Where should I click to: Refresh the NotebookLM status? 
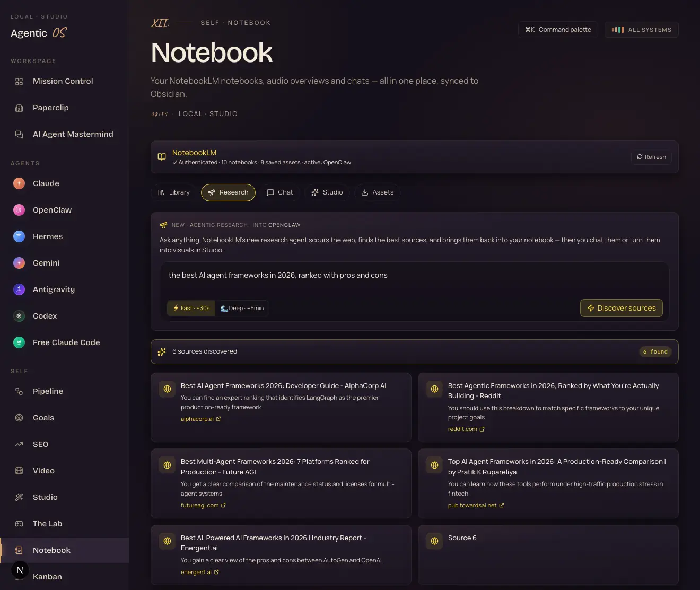[x=651, y=157]
